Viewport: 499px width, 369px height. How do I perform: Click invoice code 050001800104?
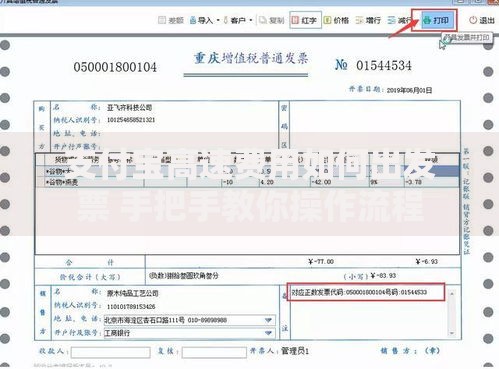click(x=115, y=67)
